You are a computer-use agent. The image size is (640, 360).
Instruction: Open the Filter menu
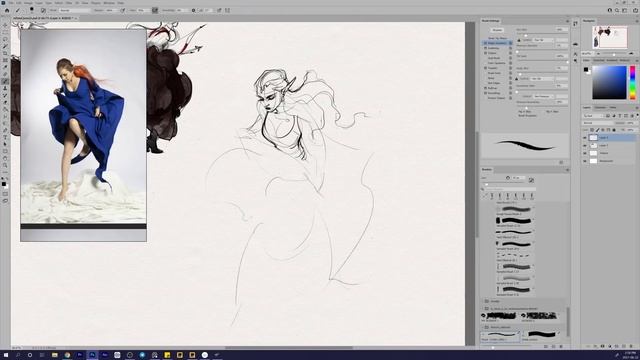[x=69, y=3]
